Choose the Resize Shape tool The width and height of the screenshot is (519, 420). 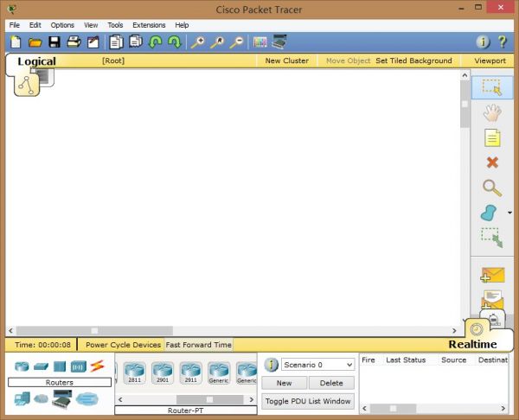[492, 237]
